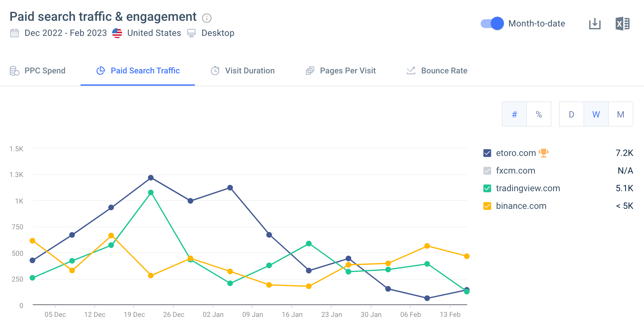Switch to the Bounce Rate tab

pos(444,71)
